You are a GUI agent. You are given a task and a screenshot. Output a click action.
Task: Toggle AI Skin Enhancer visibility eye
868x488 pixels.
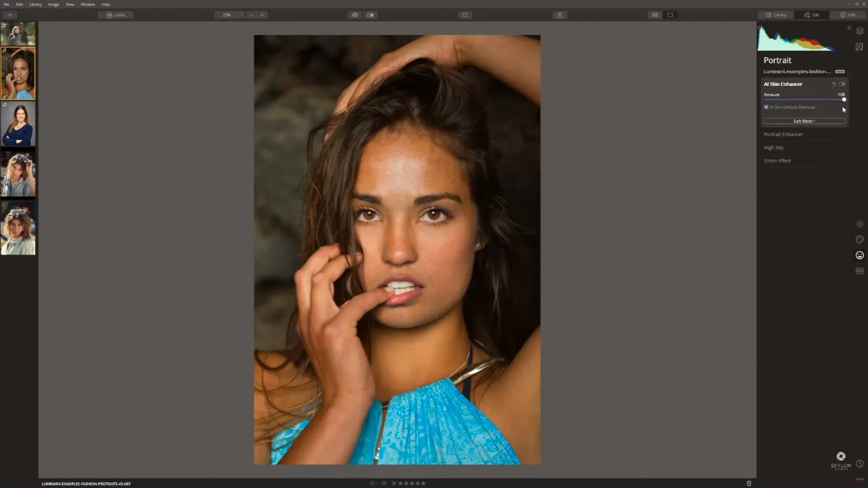(842, 84)
